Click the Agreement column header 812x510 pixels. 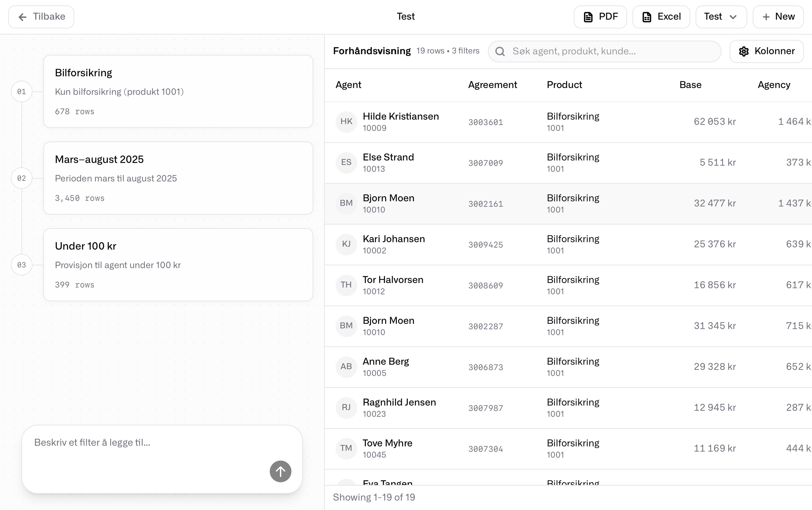point(492,85)
